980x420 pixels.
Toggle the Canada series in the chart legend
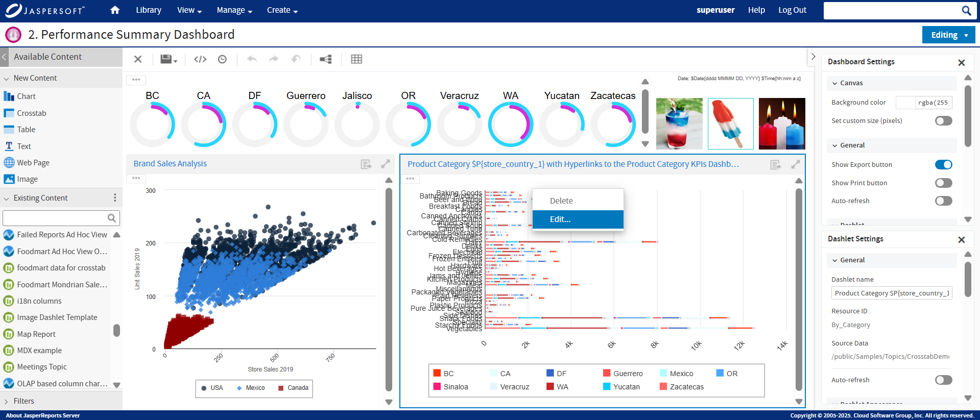tap(293, 388)
